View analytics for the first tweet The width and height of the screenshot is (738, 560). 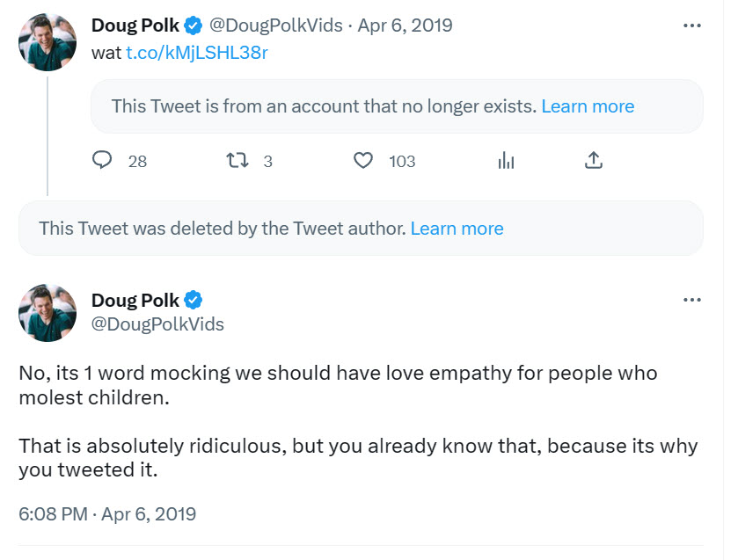(506, 160)
